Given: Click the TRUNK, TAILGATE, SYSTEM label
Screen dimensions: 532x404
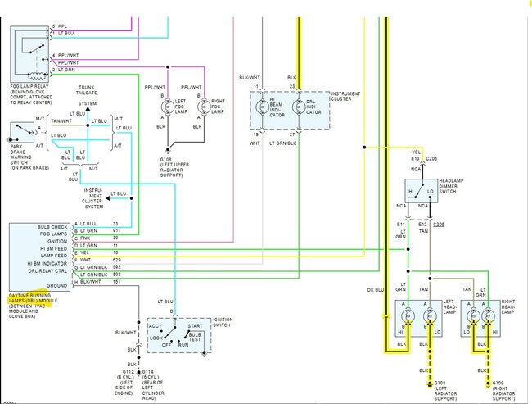Looking at the screenshot, I should (88, 95).
